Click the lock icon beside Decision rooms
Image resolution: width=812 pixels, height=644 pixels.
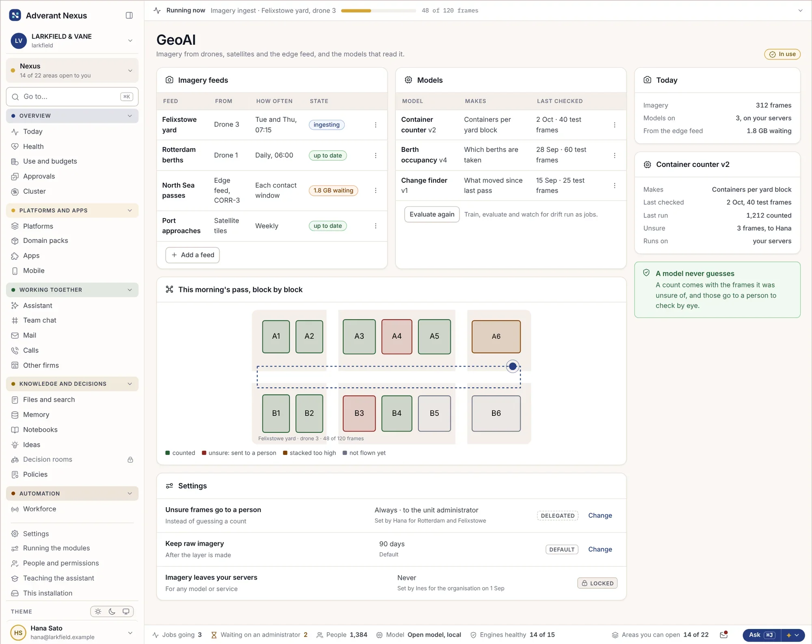[130, 460]
